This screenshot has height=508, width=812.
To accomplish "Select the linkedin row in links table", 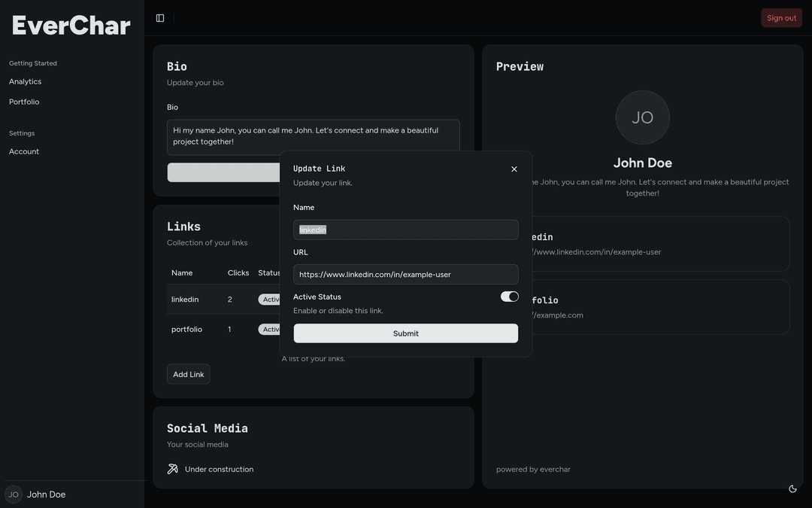I will (x=223, y=299).
